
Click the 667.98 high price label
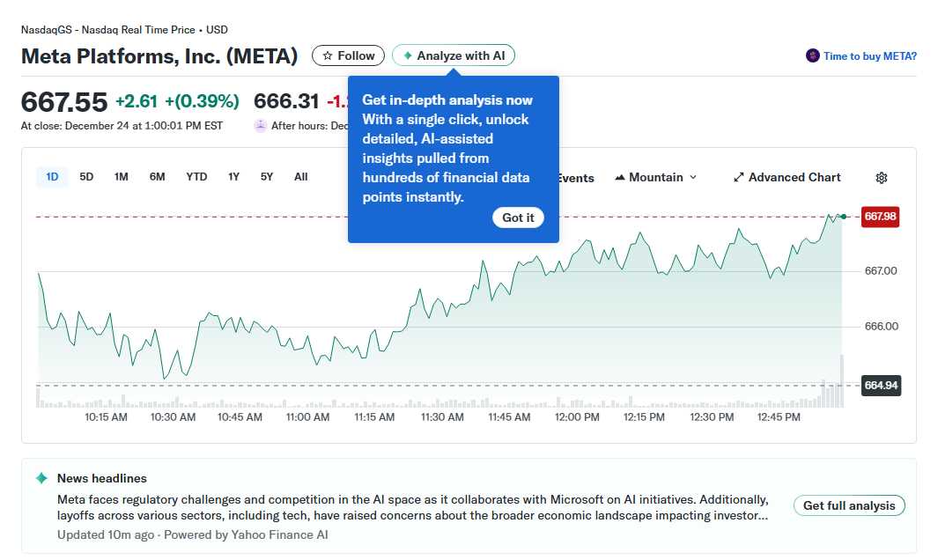click(880, 217)
